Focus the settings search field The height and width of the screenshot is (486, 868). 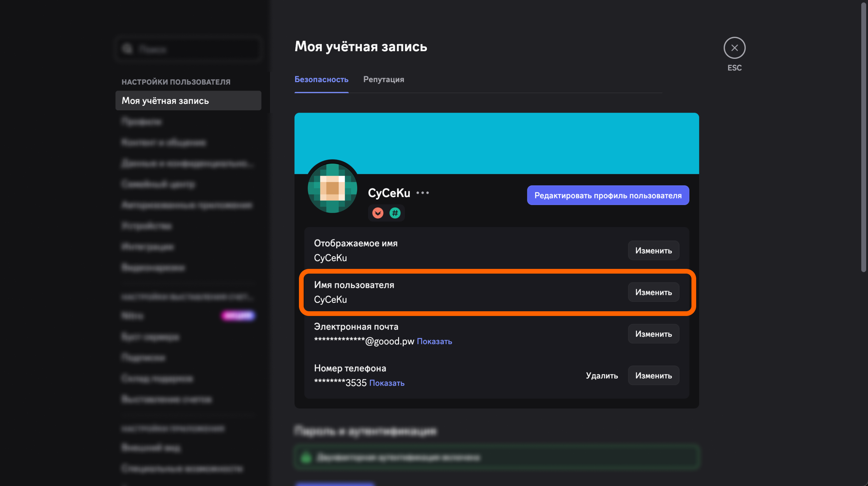pyautogui.click(x=189, y=49)
